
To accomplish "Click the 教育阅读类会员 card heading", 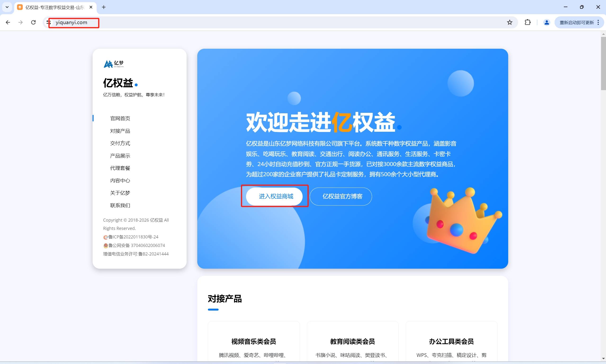I will (x=352, y=342).
